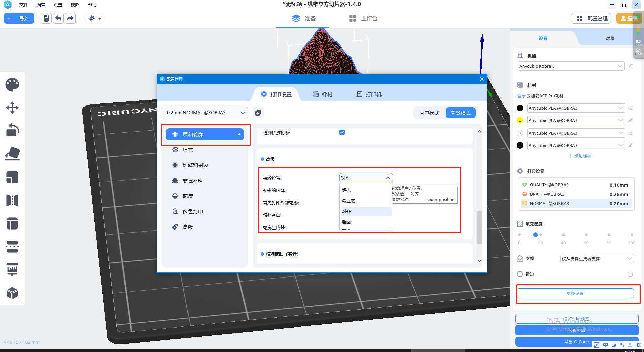Switch to 简单模式
This screenshot has height=352, width=644.
[429, 113]
